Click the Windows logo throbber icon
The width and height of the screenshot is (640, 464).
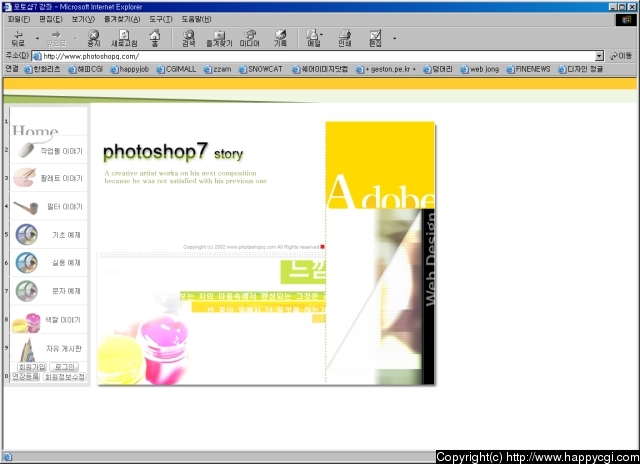[626, 19]
